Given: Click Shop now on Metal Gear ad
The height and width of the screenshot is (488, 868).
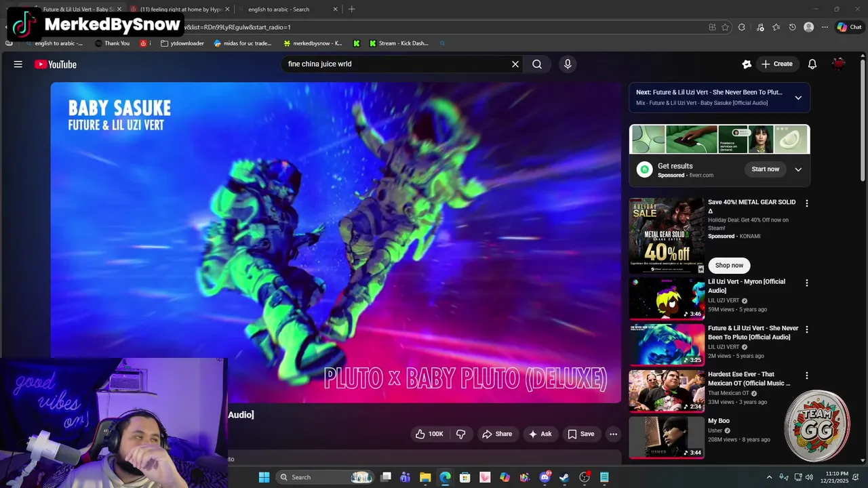Looking at the screenshot, I should coord(729,266).
